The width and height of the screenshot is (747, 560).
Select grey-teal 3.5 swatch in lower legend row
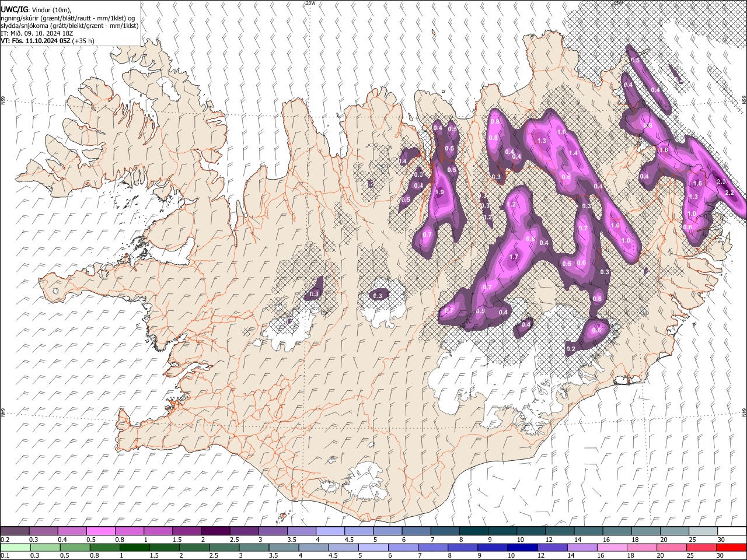point(283,547)
